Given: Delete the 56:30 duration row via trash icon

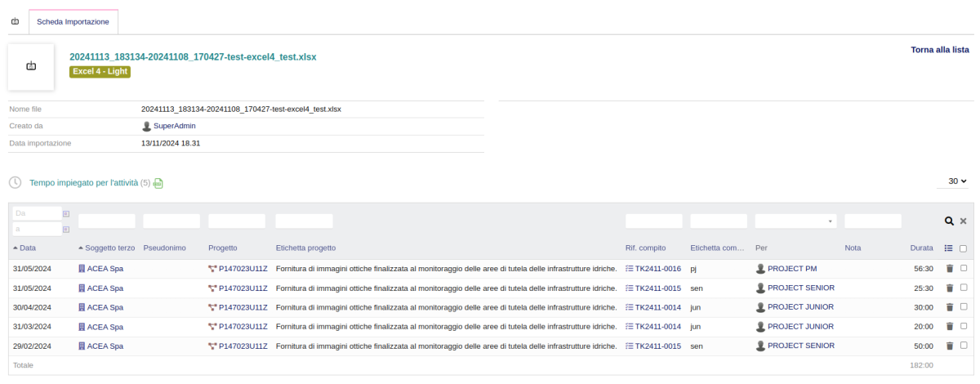Looking at the screenshot, I should tap(949, 268).
